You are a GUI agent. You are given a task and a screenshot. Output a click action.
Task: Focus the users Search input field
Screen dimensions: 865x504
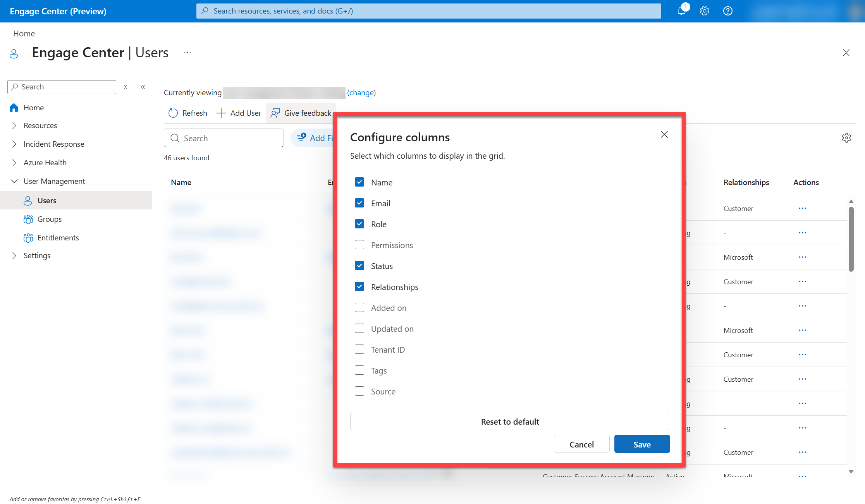pyautogui.click(x=224, y=138)
